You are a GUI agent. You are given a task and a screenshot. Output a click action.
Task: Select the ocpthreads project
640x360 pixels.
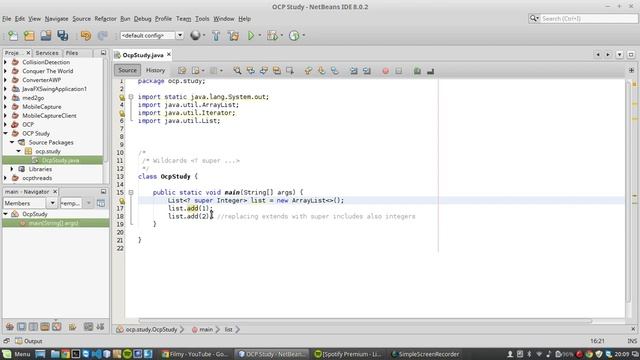coord(37,178)
